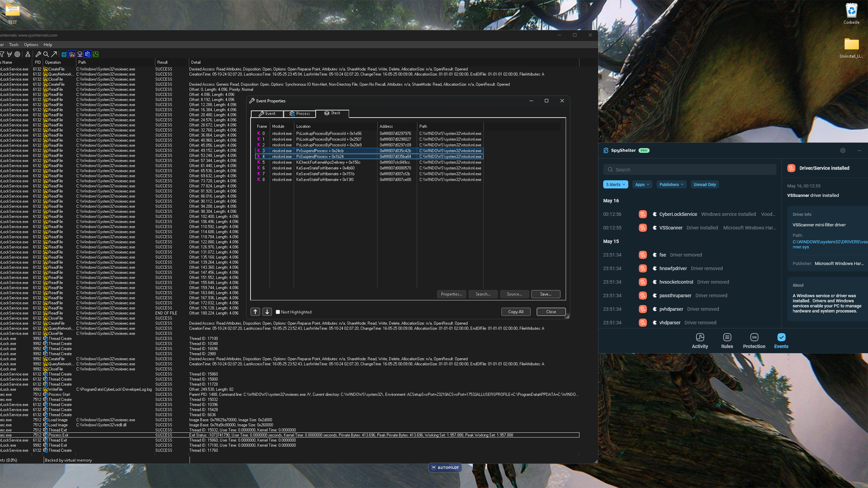Select the Stack tab
This screenshot has height=488, width=868.
pyautogui.click(x=332, y=113)
